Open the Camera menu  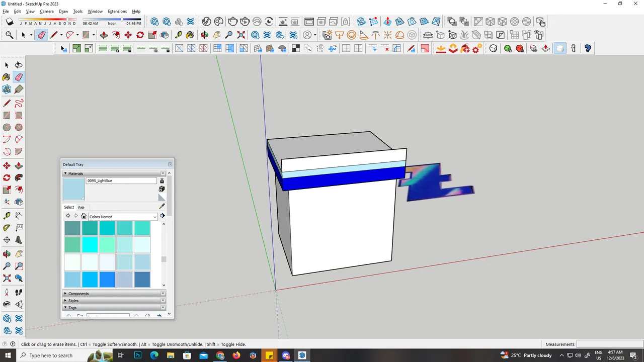47,11
